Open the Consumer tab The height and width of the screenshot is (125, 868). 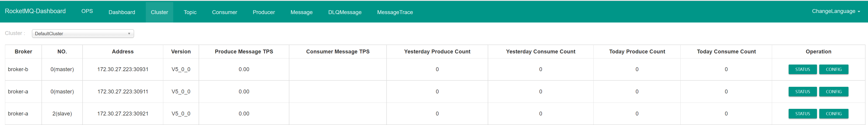[224, 12]
